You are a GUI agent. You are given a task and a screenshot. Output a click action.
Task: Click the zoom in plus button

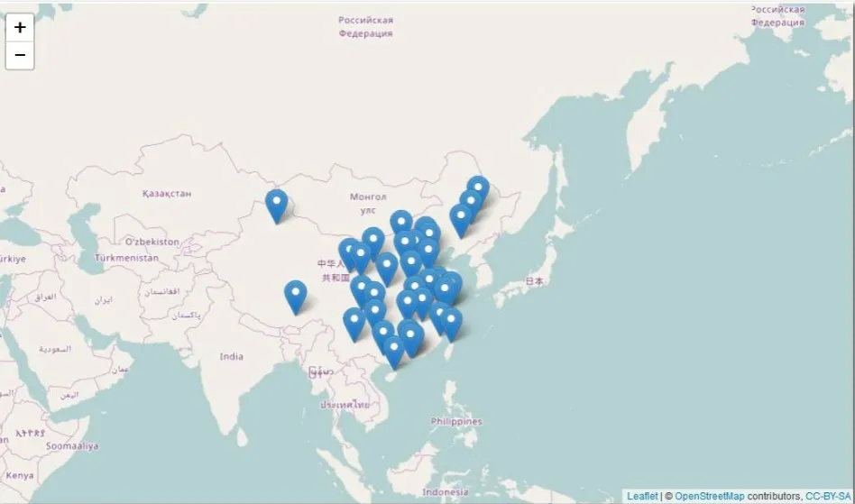tap(20, 27)
